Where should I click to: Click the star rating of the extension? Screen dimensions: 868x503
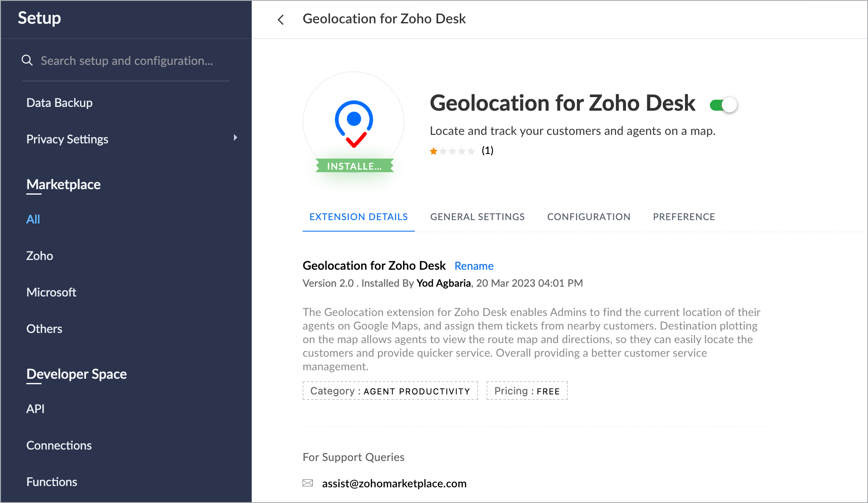(x=452, y=151)
